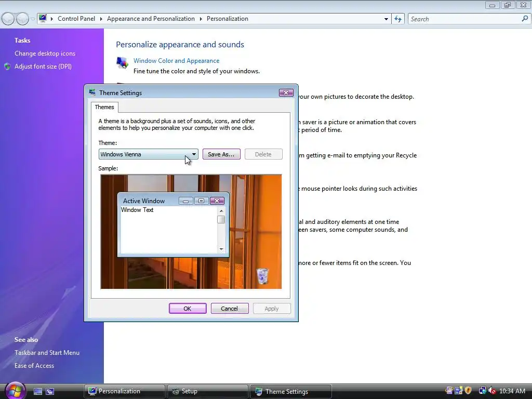Click the search magnifier icon
The height and width of the screenshot is (399, 532).
(525, 19)
